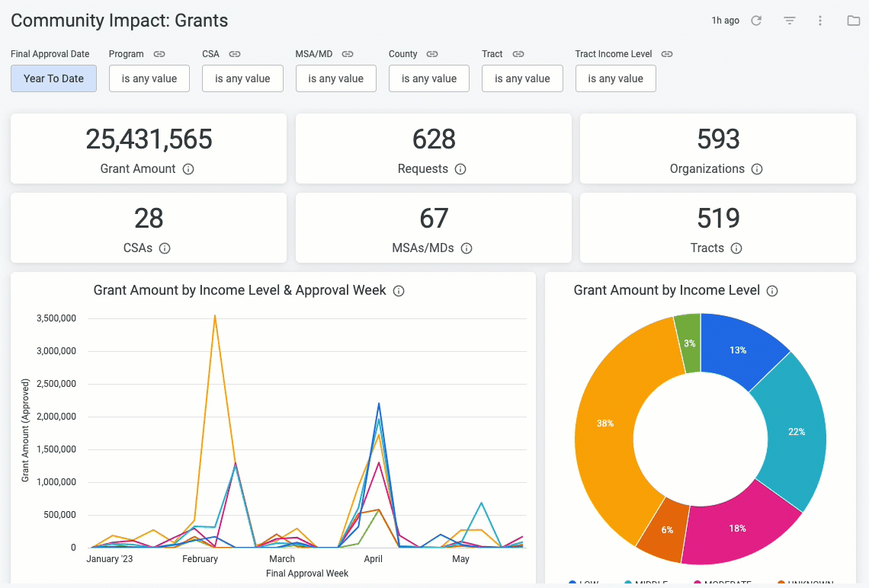
Task: Select the 13% blue donut segment
Action: click(738, 350)
